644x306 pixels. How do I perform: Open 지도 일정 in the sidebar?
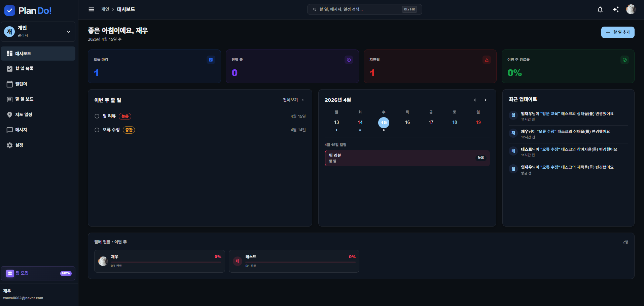coord(24,114)
